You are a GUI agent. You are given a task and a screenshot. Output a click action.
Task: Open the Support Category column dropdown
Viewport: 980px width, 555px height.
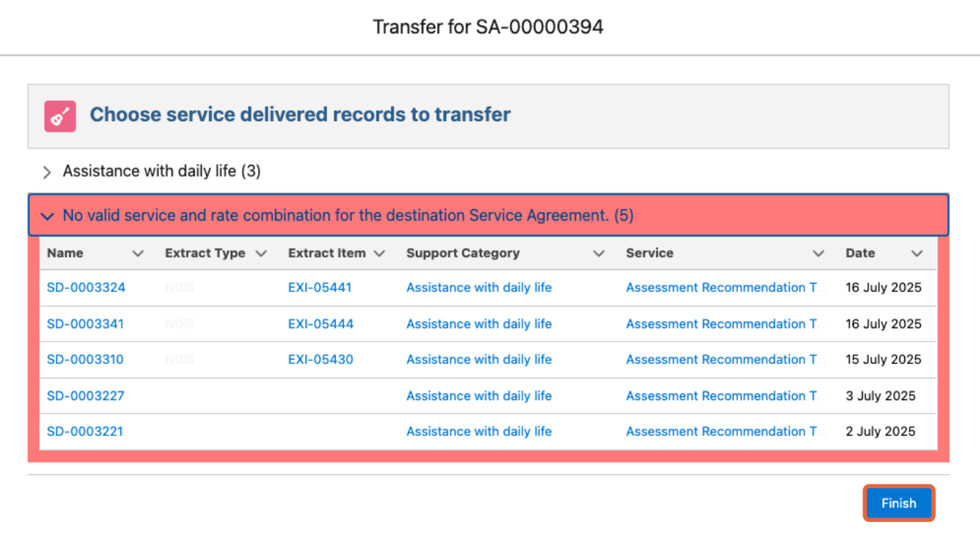tap(599, 253)
